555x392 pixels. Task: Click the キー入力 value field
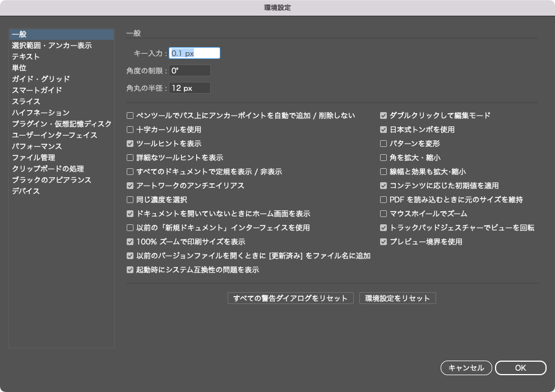195,53
